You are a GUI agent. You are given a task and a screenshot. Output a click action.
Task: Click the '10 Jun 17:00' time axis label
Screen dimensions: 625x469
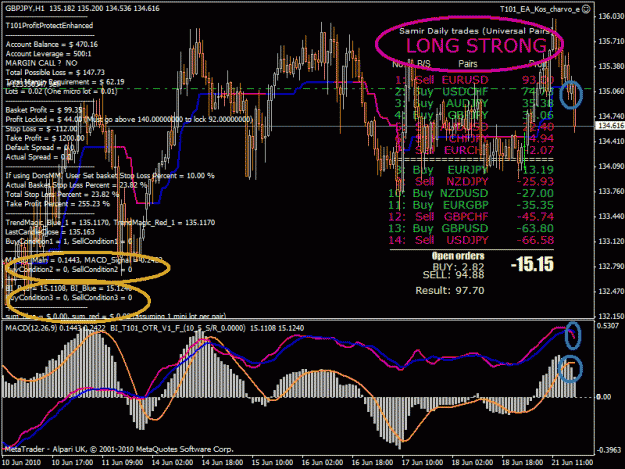[x=72, y=463]
